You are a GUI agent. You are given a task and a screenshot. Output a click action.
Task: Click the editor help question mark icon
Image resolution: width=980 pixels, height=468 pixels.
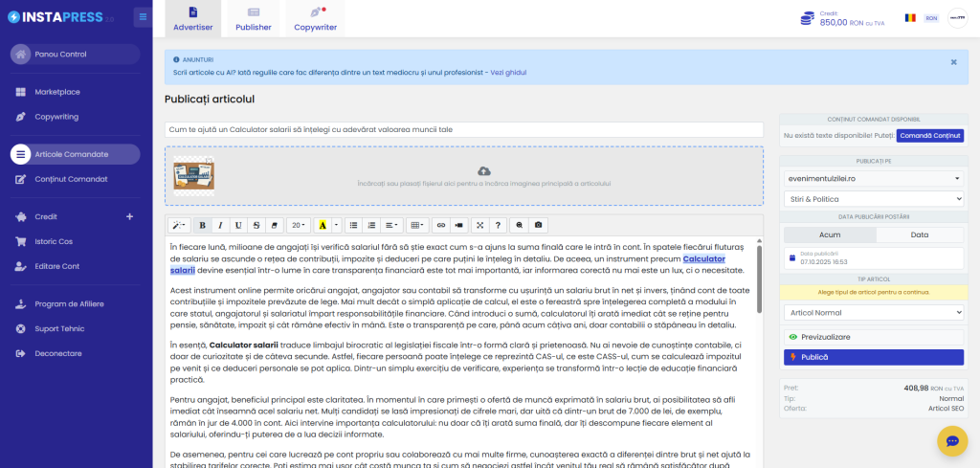498,225
